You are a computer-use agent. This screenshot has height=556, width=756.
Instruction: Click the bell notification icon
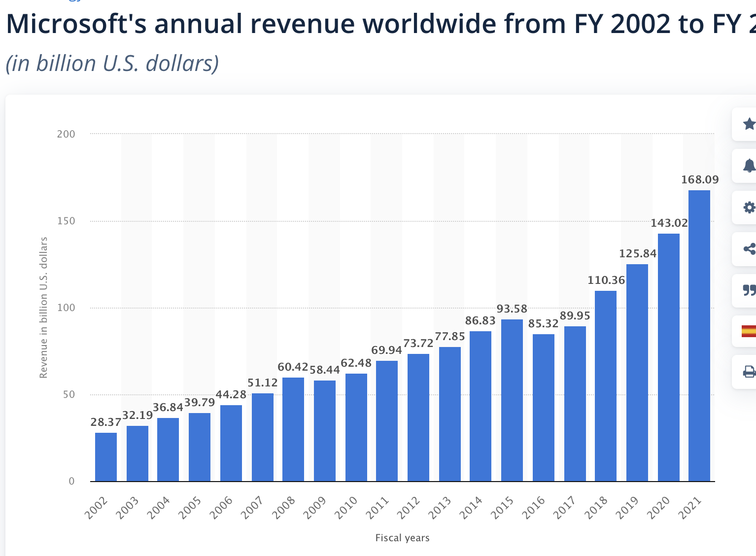click(749, 166)
